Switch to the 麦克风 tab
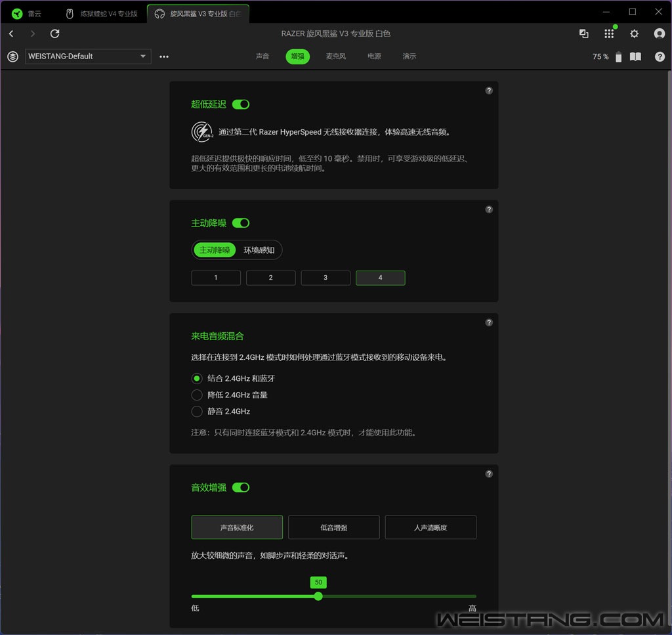This screenshot has height=635, width=672. coord(335,56)
